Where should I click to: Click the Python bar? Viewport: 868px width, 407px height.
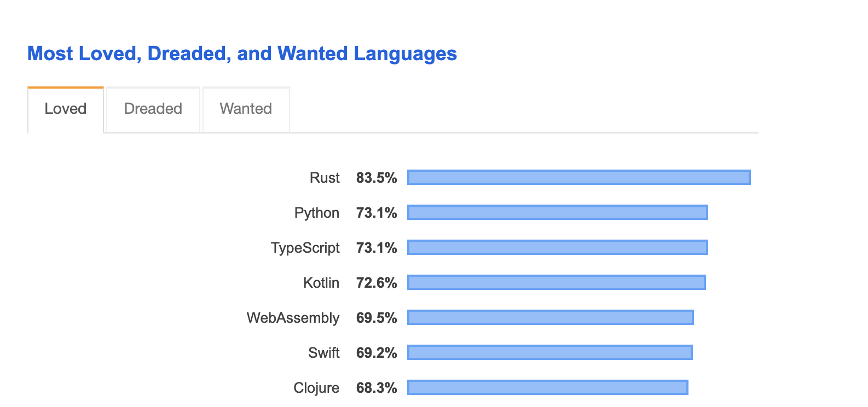pyautogui.click(x=557, y=213)
